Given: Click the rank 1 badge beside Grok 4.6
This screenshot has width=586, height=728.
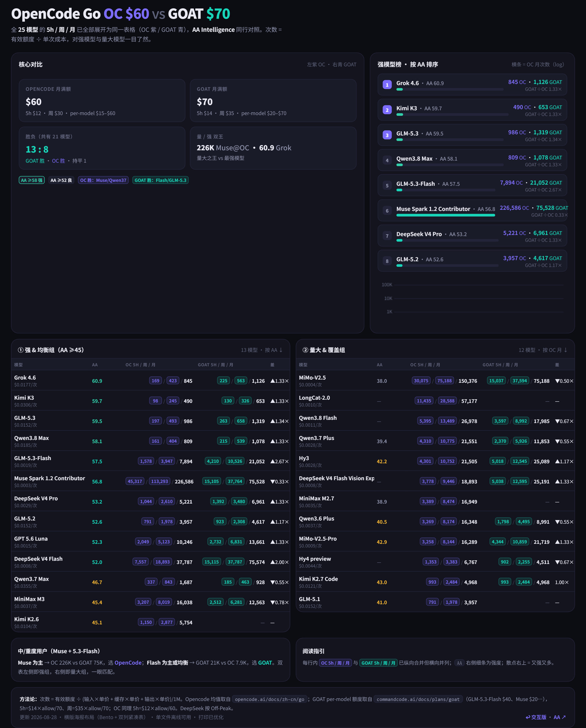Looking at the screenshot, I should coord(387,84).
